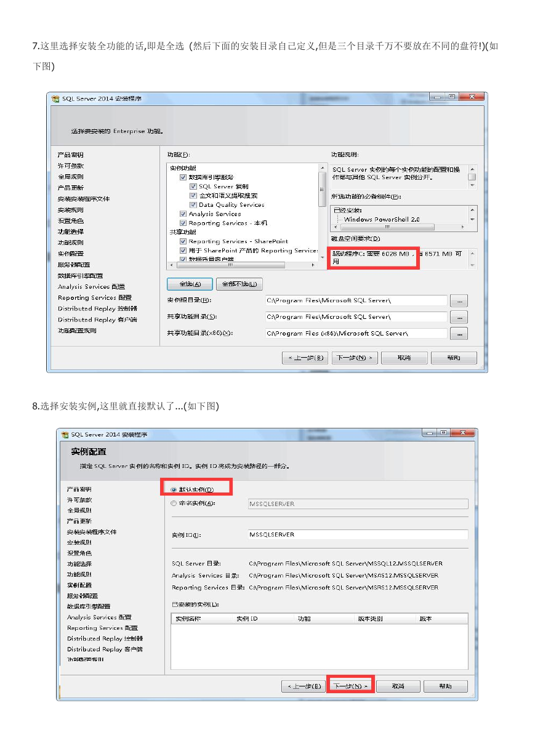This screenshot has height=756, width=535.
Task: Click 帮助 in the 实例配置 window
Action: point(445,686)
